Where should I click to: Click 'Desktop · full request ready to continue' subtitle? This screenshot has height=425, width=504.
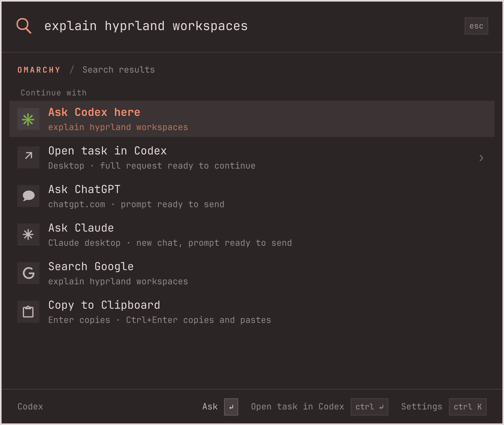(x=152, y=166)
